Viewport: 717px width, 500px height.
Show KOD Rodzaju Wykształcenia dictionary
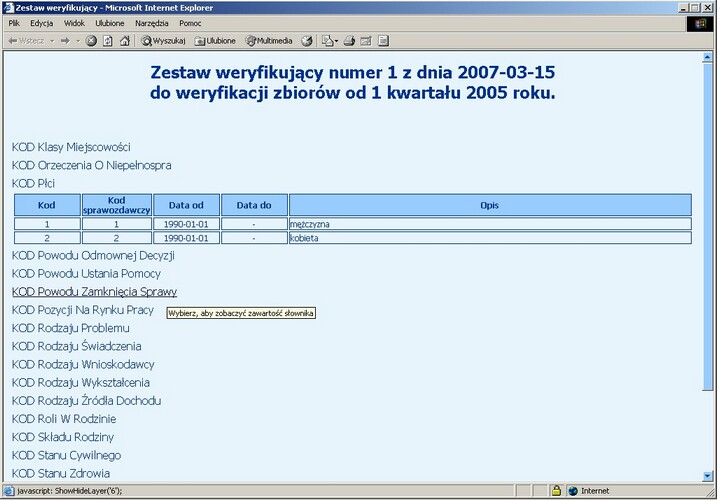81,382
